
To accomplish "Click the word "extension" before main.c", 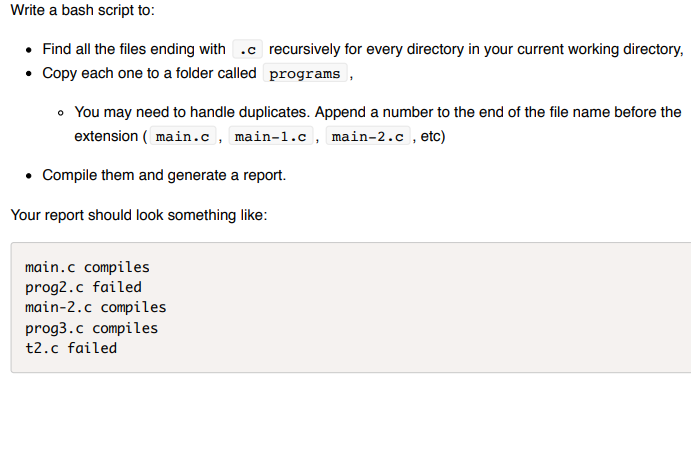I will click(106, 136).
